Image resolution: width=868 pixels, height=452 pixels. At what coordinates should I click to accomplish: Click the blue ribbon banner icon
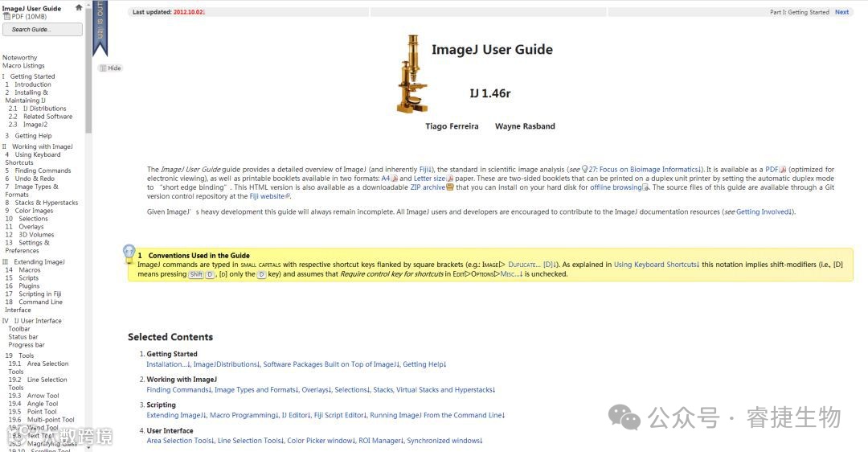100,28
